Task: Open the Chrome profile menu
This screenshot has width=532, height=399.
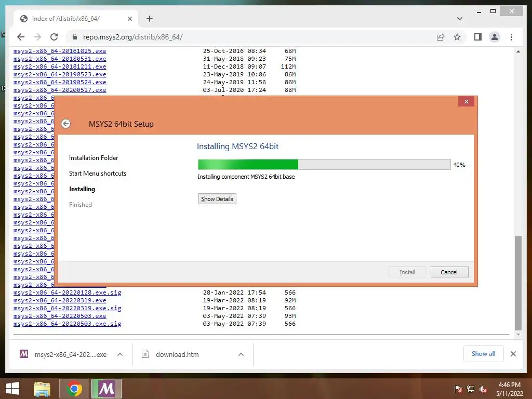Action: click(495, 37)
